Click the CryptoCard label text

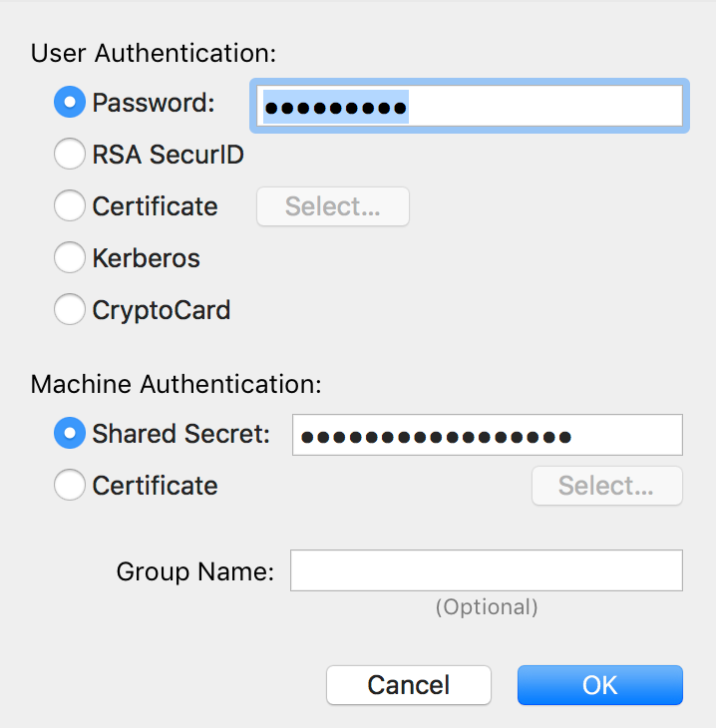[162, 310]
